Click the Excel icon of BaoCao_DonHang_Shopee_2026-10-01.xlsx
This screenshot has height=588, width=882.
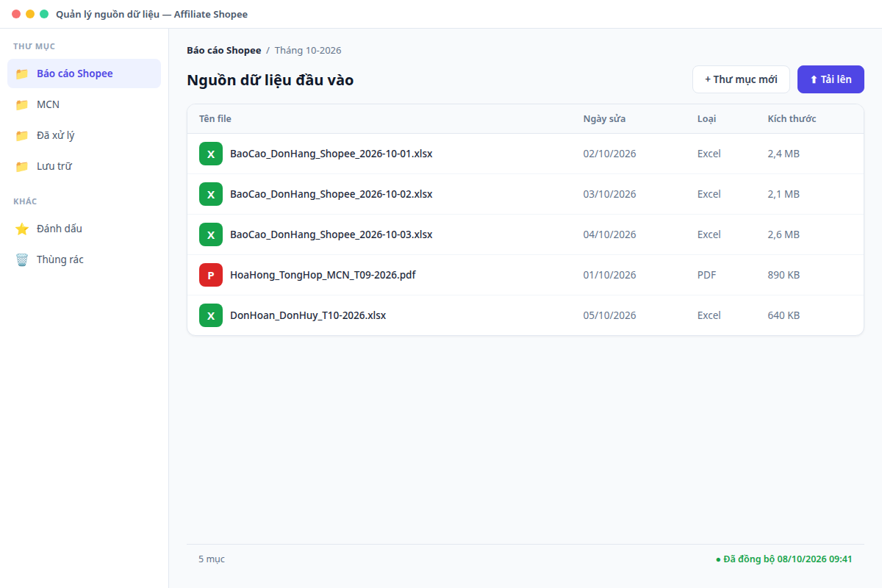pyautogui.click(x=211, y=154)
